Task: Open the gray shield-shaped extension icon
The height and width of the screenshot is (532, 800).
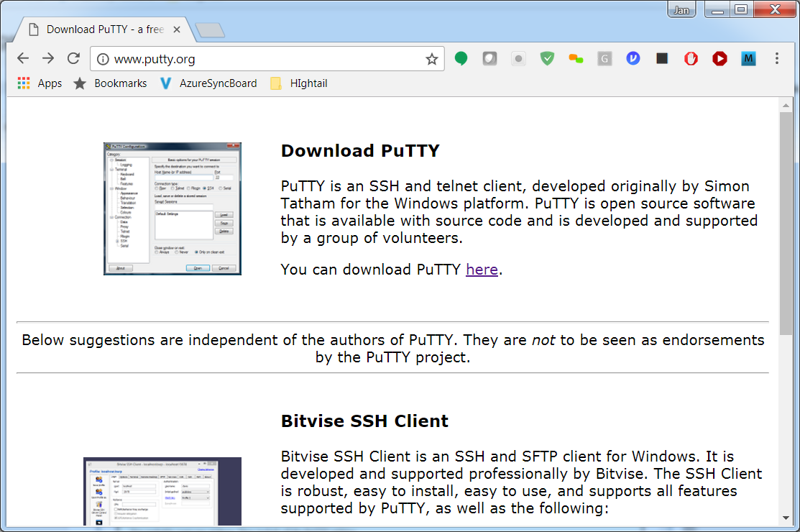Action: [489, 59]
